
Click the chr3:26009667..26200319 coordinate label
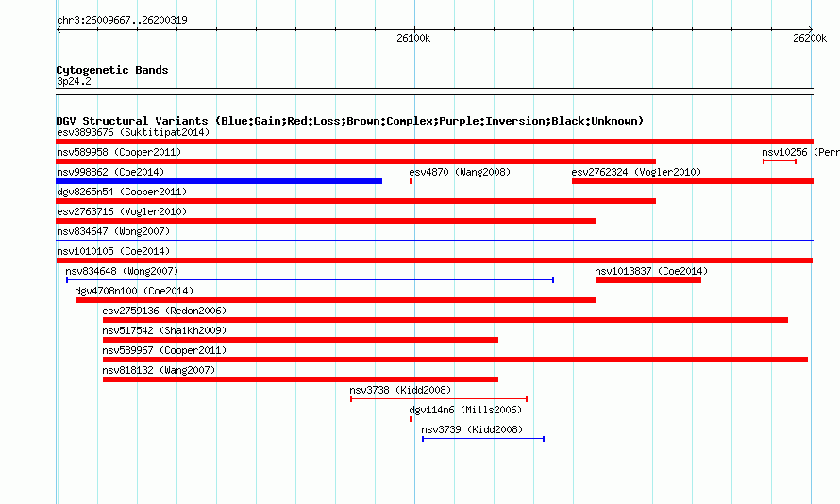tap(122, 20)
